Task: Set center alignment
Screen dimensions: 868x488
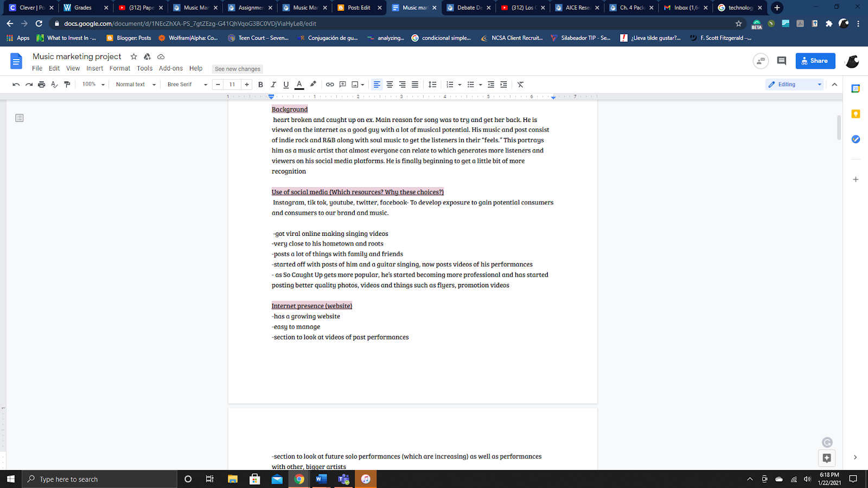Action: (390, 85)
